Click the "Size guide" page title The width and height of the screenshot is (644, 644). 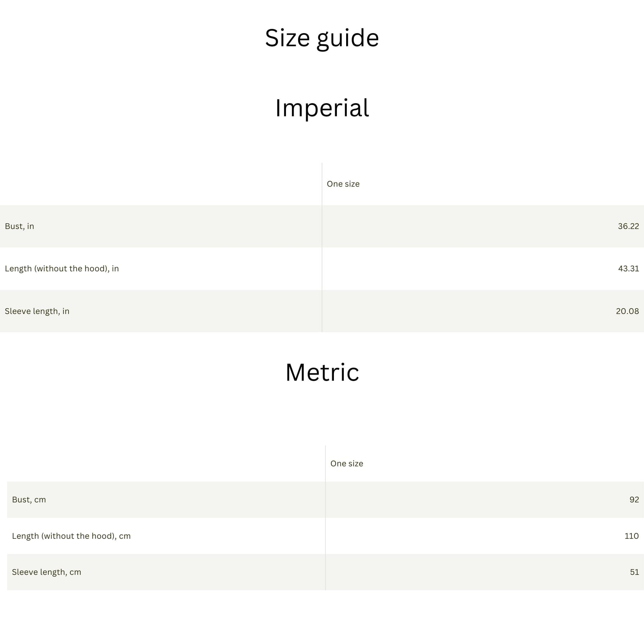point(322,38)
